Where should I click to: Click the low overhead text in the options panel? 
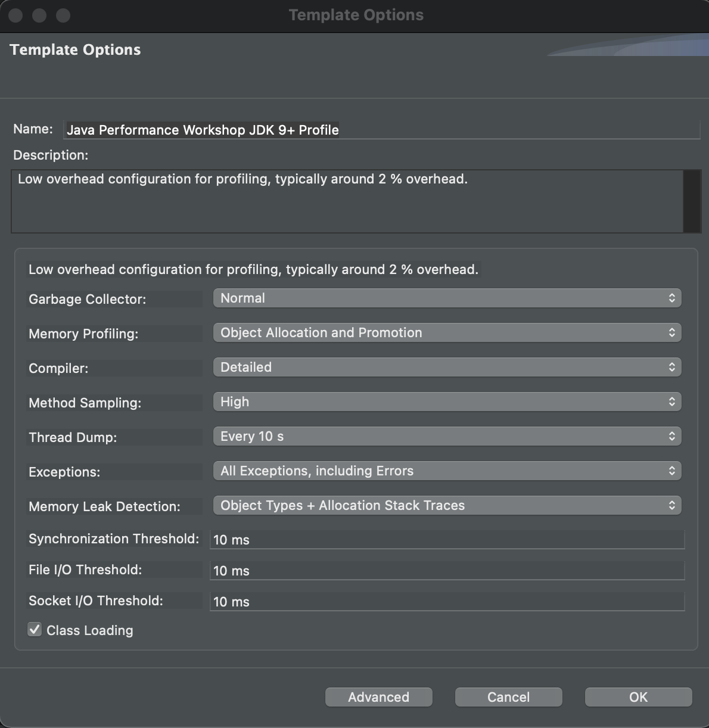[x=254, y=269]
